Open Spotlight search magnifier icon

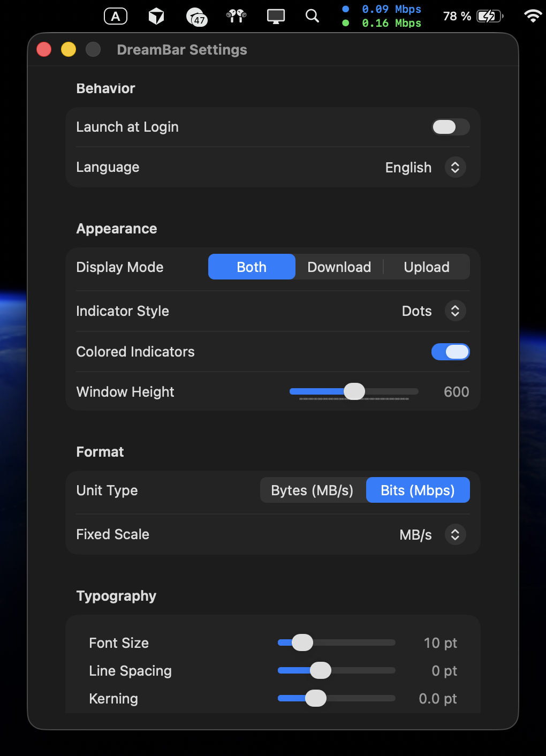point(313,16)
